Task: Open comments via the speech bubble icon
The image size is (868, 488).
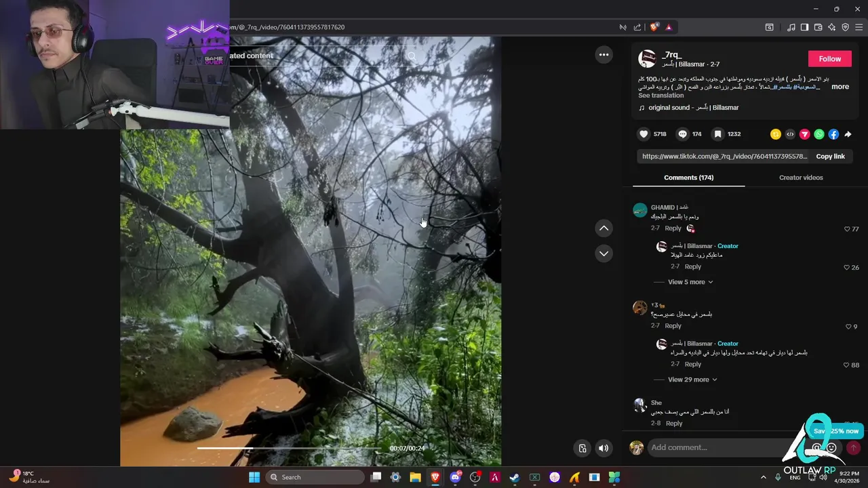Action: point(683,134)
